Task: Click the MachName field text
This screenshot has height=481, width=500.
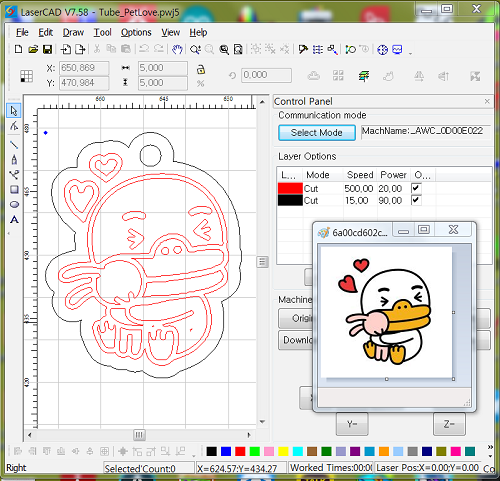Action: [422, 131]
